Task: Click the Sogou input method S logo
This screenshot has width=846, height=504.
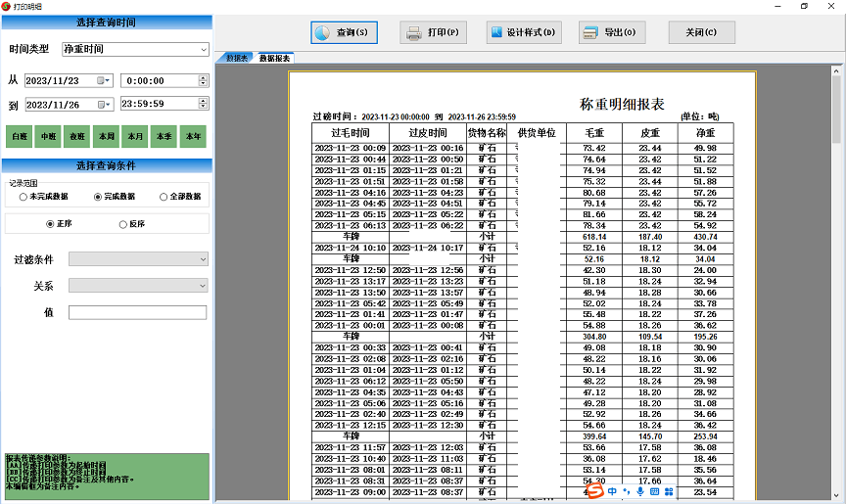Action: click(x=593, y=491)
